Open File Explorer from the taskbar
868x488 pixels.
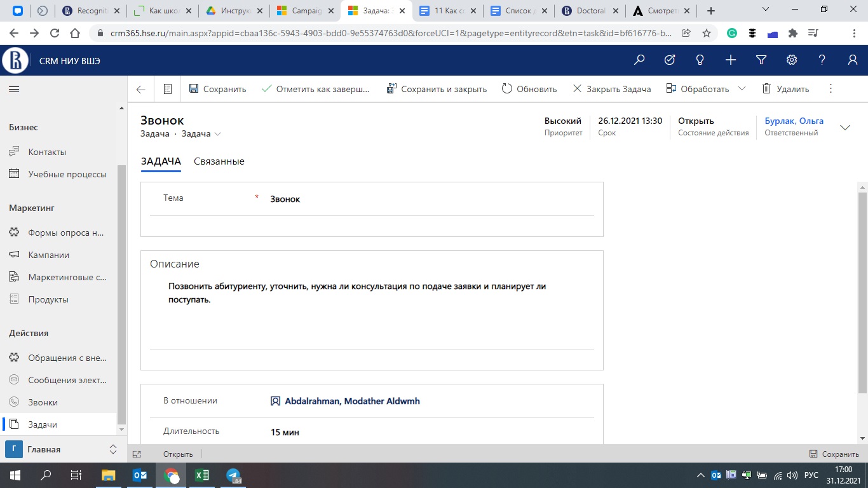tap(109, 475)
